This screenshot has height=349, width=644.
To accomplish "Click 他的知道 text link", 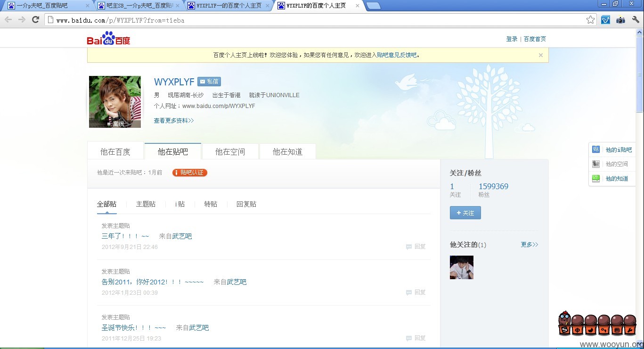I will (x=617, y=179).
